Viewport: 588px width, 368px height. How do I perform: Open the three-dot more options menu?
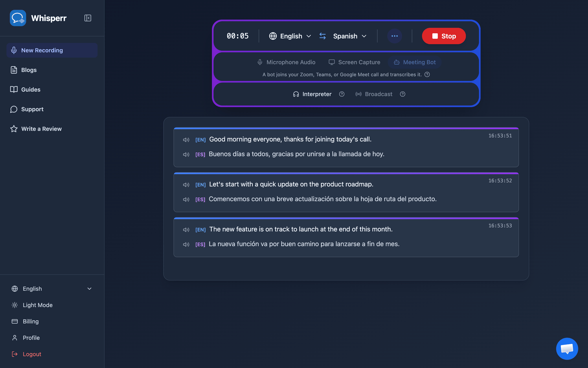tap(395, 36)
